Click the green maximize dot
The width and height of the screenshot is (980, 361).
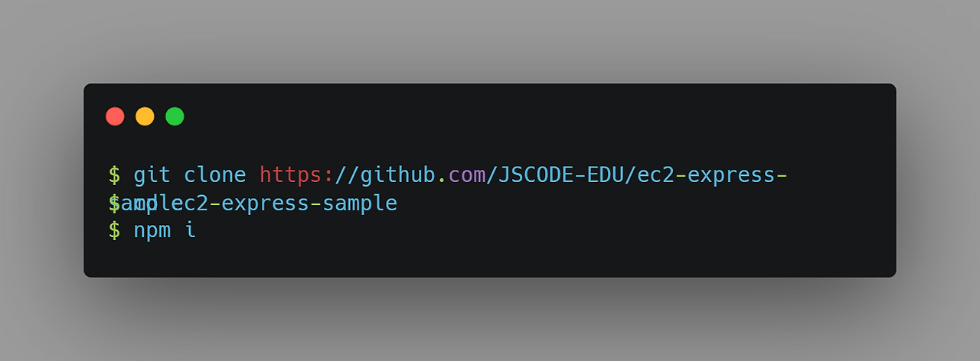pyautogui.click(x=175, y=116)
